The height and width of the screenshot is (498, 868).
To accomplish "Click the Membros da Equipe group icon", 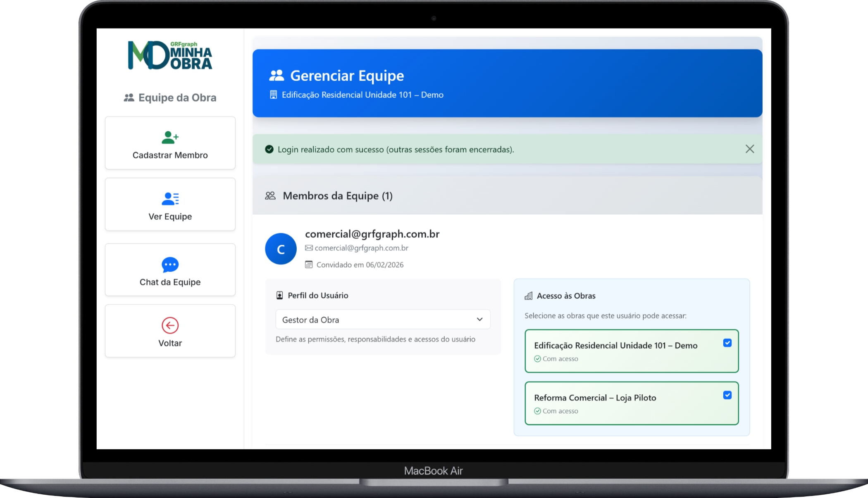I will [x=270, y=196].
